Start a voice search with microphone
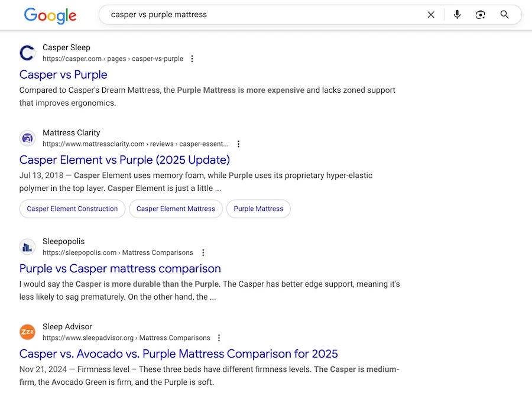 click(x=457, y=15)
